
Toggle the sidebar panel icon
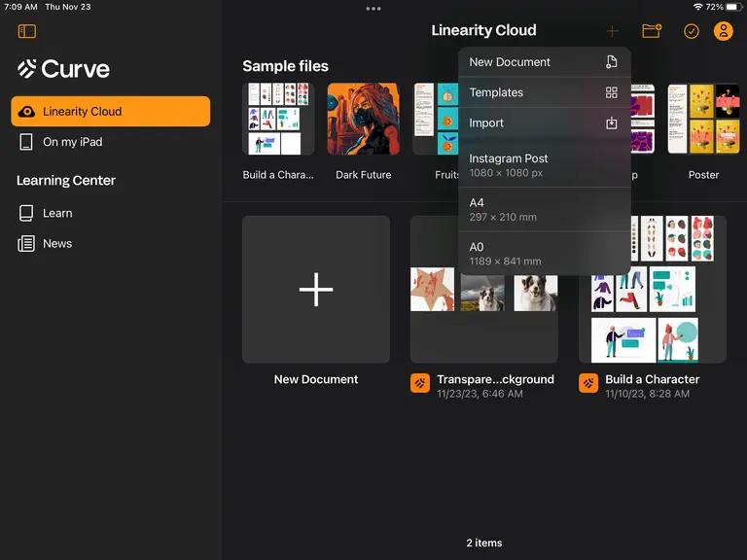(26, 31)
